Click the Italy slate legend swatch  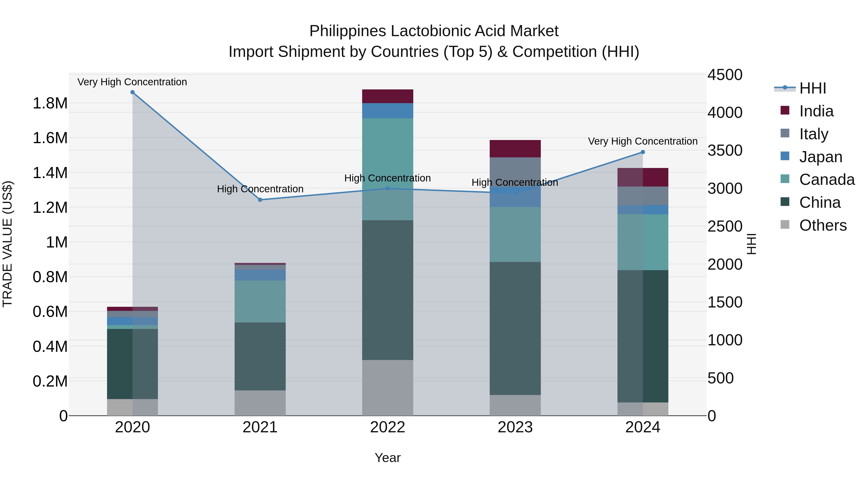point(785,133)
